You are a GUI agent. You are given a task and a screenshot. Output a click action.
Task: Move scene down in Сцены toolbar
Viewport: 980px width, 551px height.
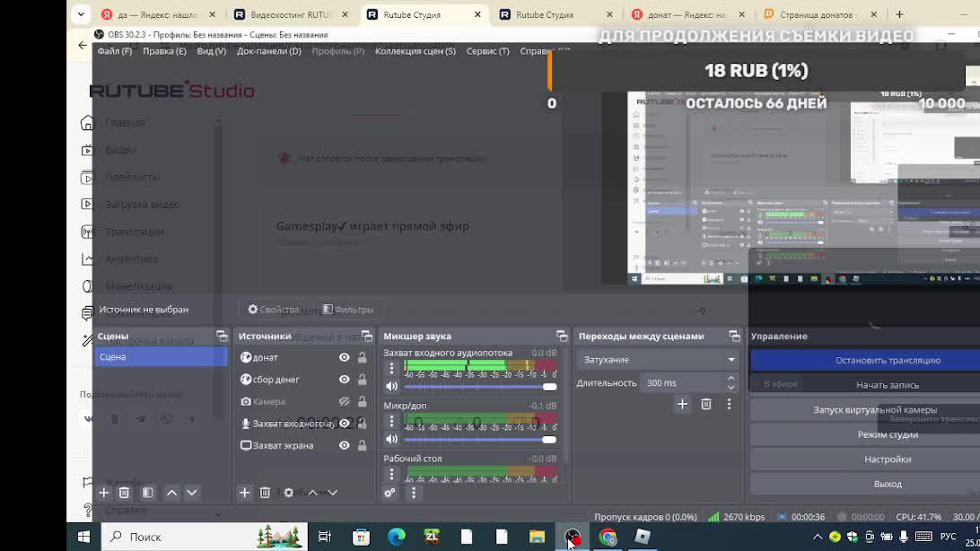click(192, 493)
